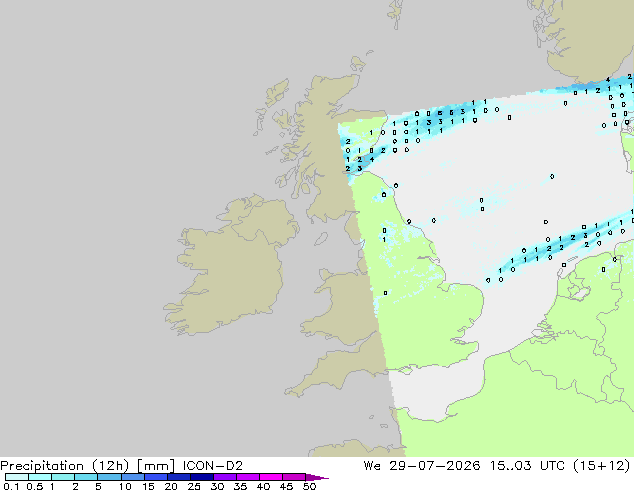Click the Norway landmass at top right
Image resolution: width=634 pixels, height=490 pixels.
[586, 36]
